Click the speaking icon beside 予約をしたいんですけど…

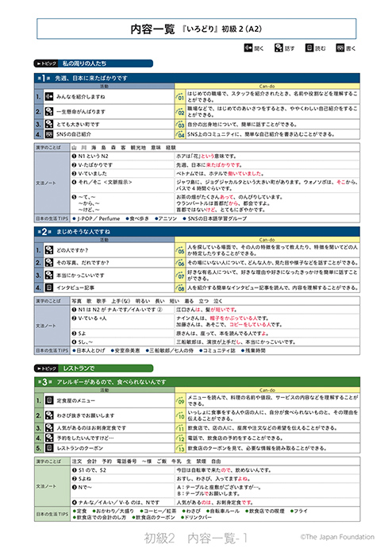pyautogui.click(x=49, y=438)
